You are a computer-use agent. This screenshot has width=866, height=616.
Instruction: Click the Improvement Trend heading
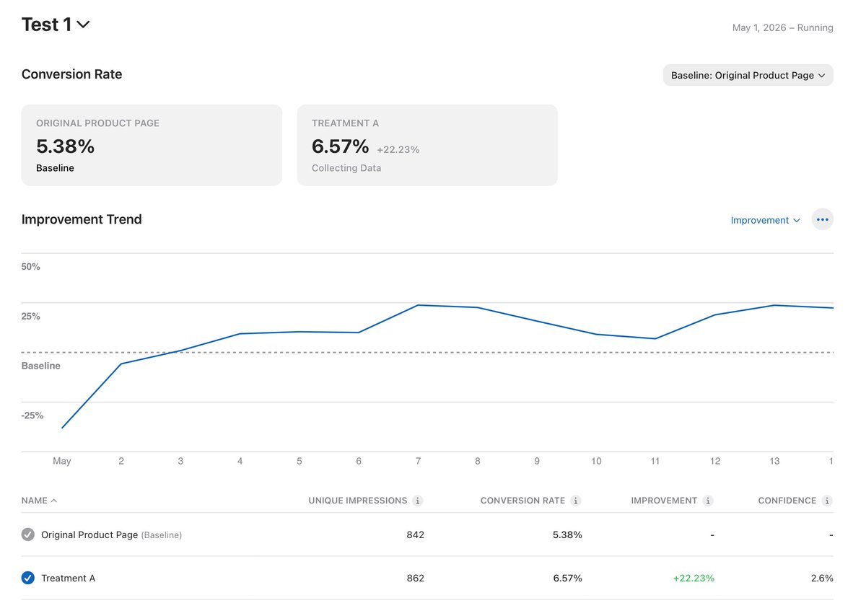point(82,219)
